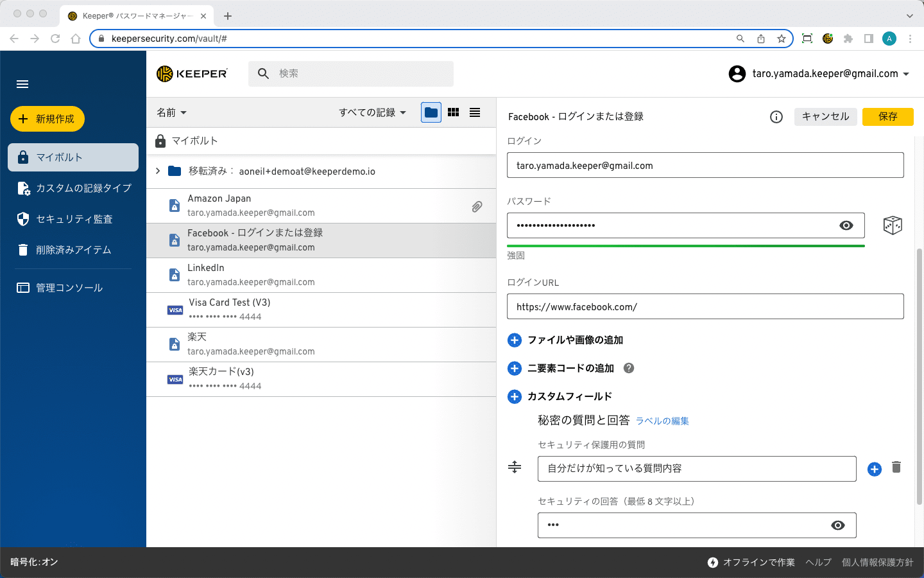Click the 保存 button
The width and height of the screenshot is (924, 578).
pos(887,117)
